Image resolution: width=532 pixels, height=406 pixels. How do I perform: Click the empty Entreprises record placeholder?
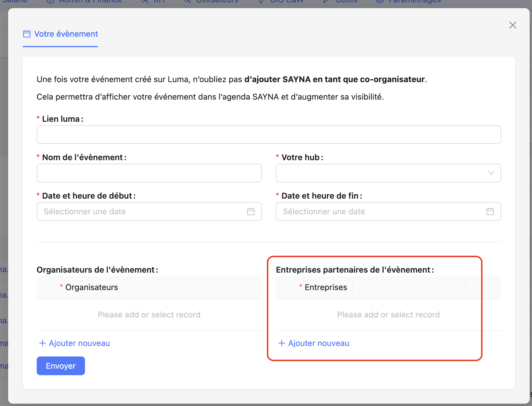[x=388, y=315]
